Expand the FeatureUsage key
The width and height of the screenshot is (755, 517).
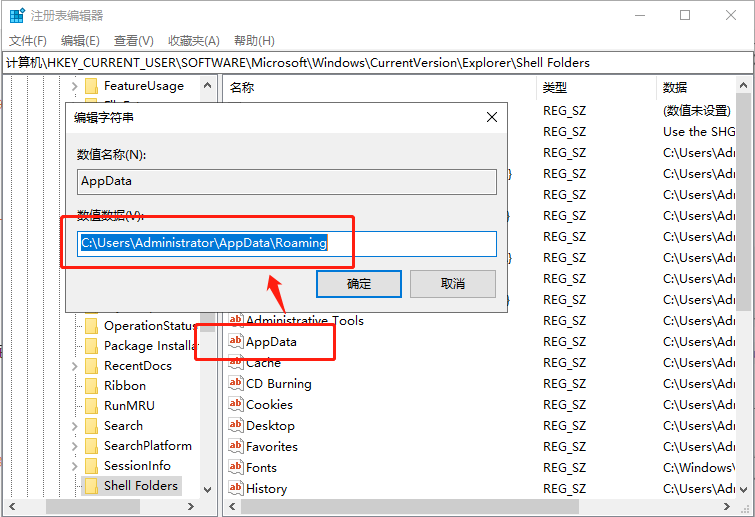75,86
